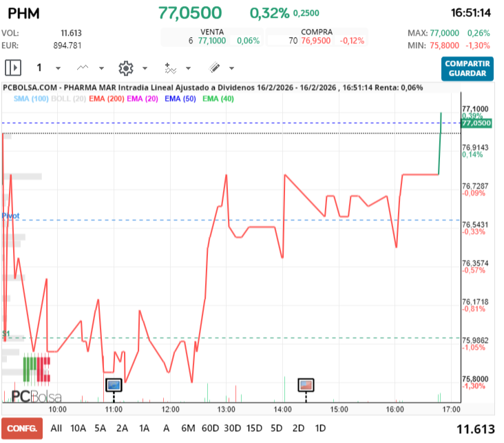Select the 6M time range
Viewport: 504px width, 443px height.
pos(188,429)
